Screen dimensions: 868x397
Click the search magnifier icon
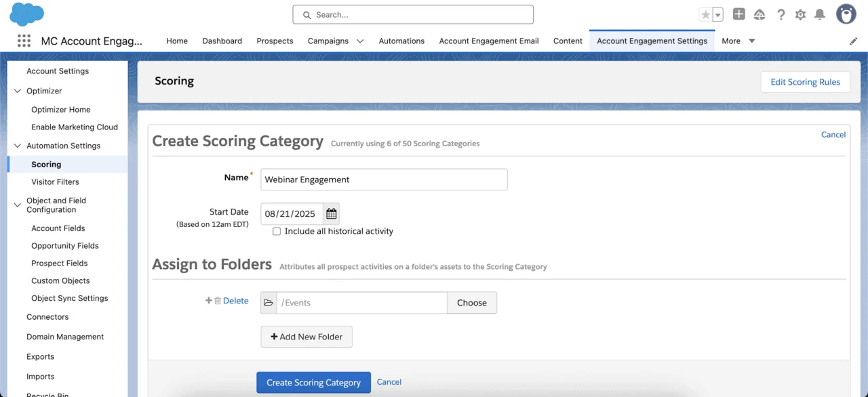307,15
